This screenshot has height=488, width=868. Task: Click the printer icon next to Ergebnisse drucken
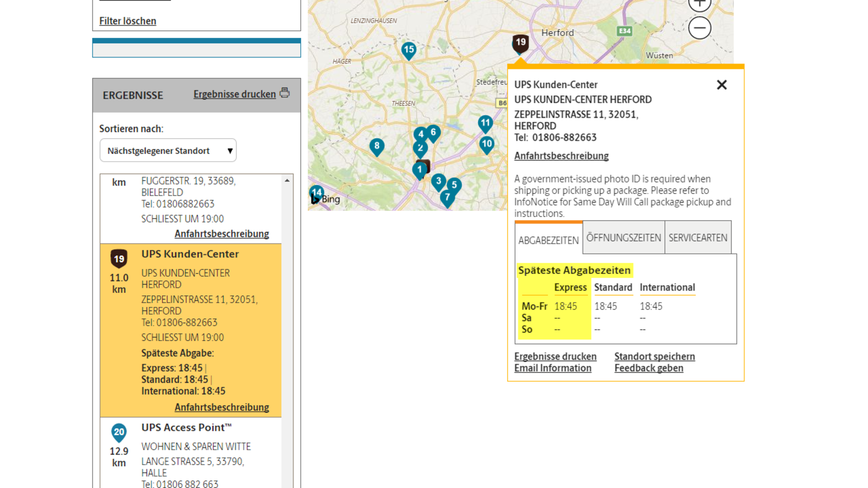tap(284, 93)
